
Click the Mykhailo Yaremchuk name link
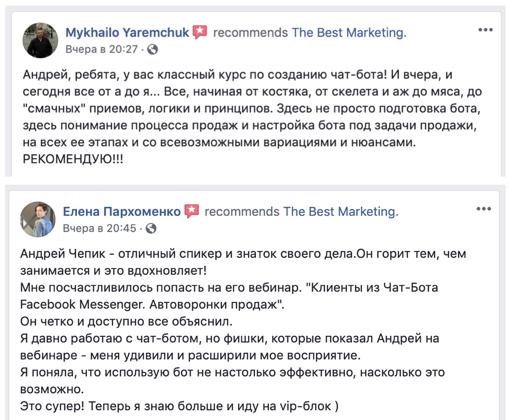tap(127, 32)
